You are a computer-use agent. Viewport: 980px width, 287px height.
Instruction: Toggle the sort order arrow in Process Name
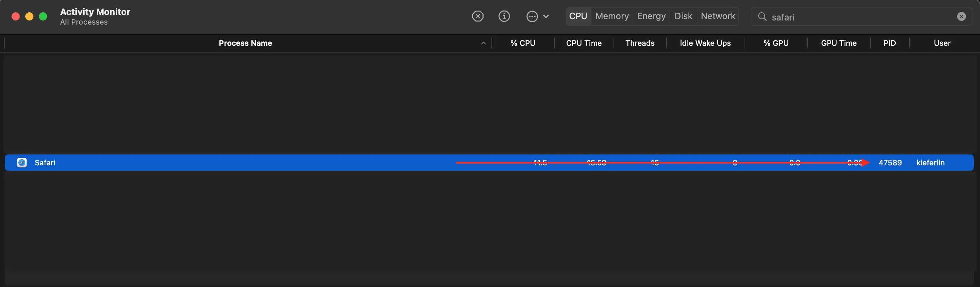[484, 43]
